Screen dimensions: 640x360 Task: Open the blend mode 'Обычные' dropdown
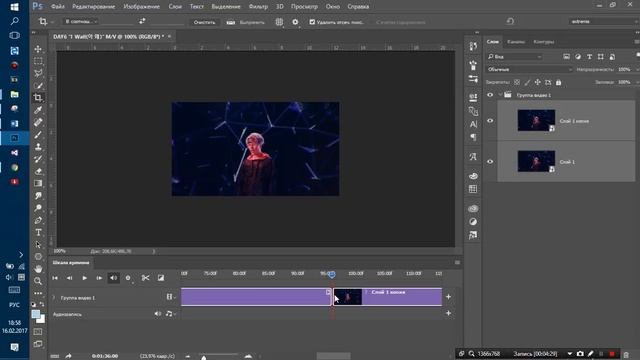(x=530, y=70)
